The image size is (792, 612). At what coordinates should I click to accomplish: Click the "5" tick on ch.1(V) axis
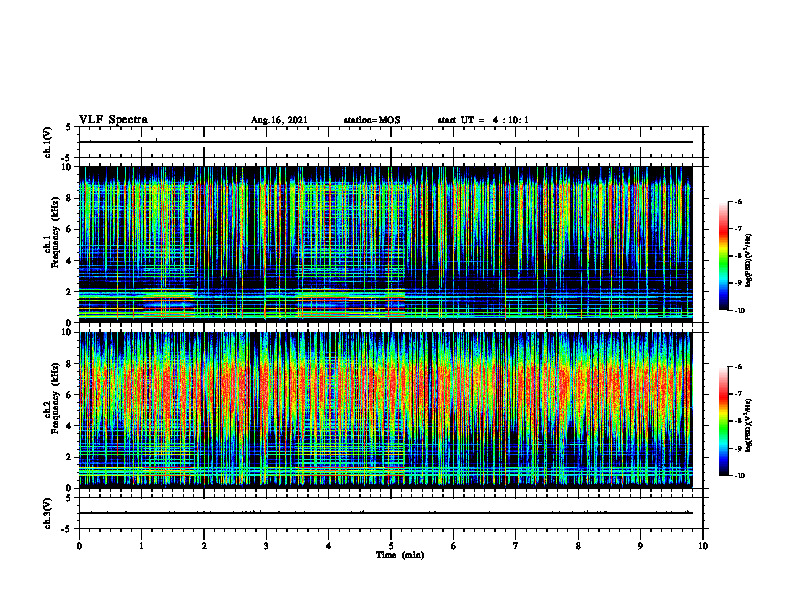point(69,127)
